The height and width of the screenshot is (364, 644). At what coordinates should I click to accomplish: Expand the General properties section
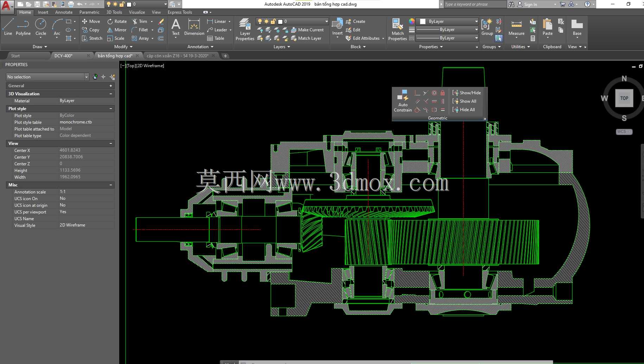coord(111,86)
